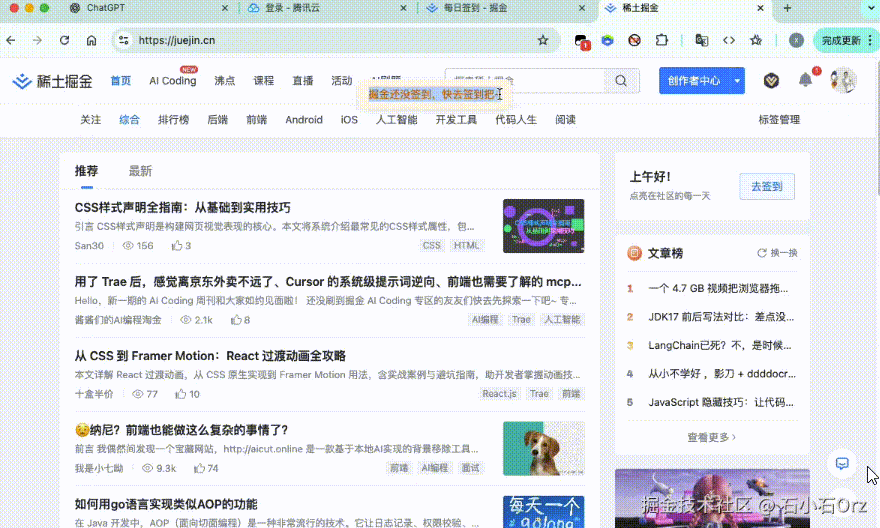
Task: Open the extension icon with red badge 1
Action: pos(581,41)
